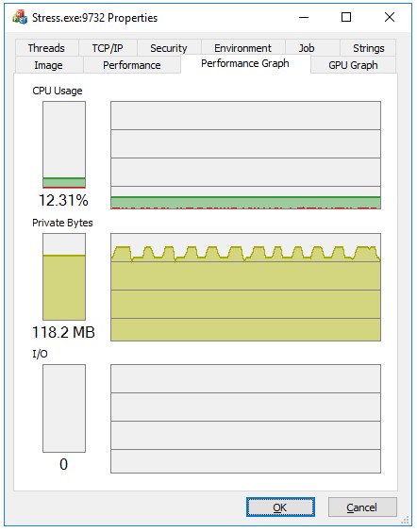Open the Strings tab

tap(369, 48)
